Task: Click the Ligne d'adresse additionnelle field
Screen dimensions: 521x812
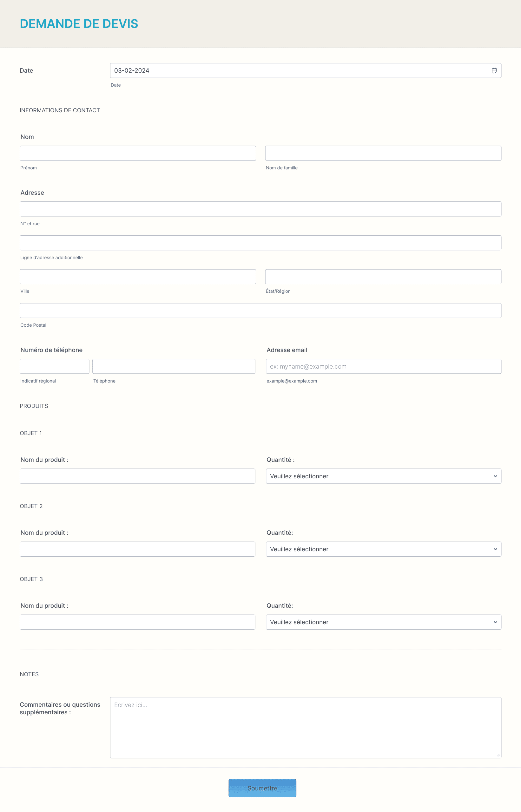Action: 260,243
